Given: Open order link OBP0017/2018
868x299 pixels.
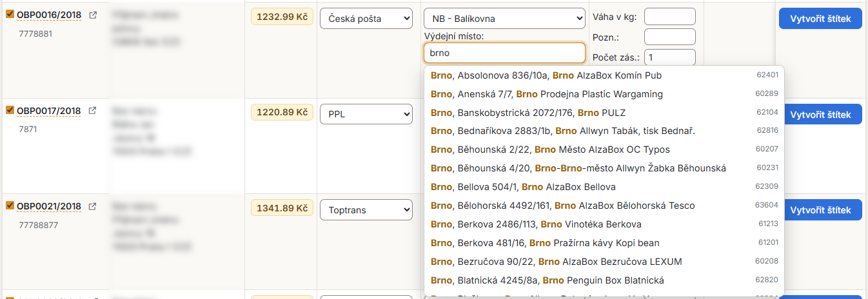Looking at the screenshot, I should point(49,111).
